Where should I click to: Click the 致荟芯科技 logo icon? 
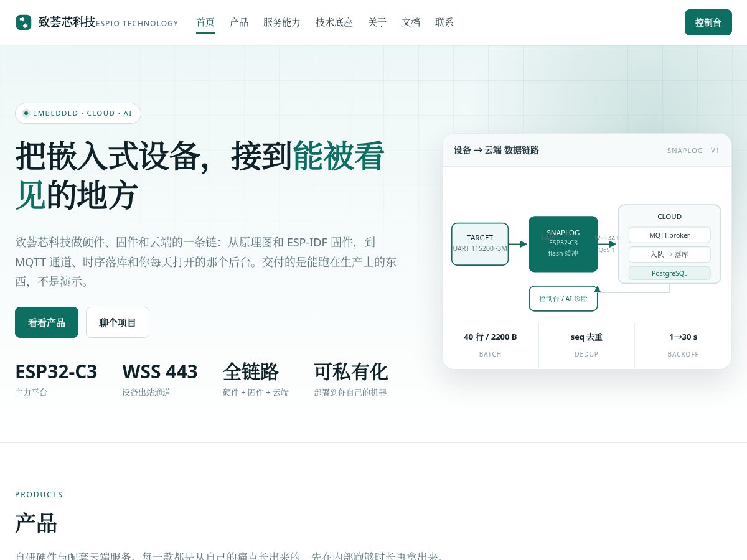click(24, 22)
